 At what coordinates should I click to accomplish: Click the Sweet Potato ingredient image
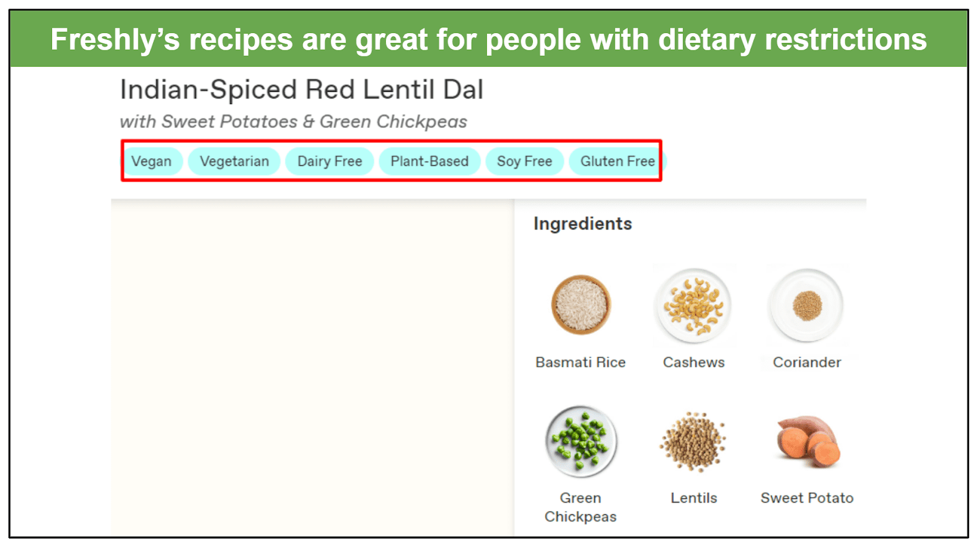coord(807,441)
